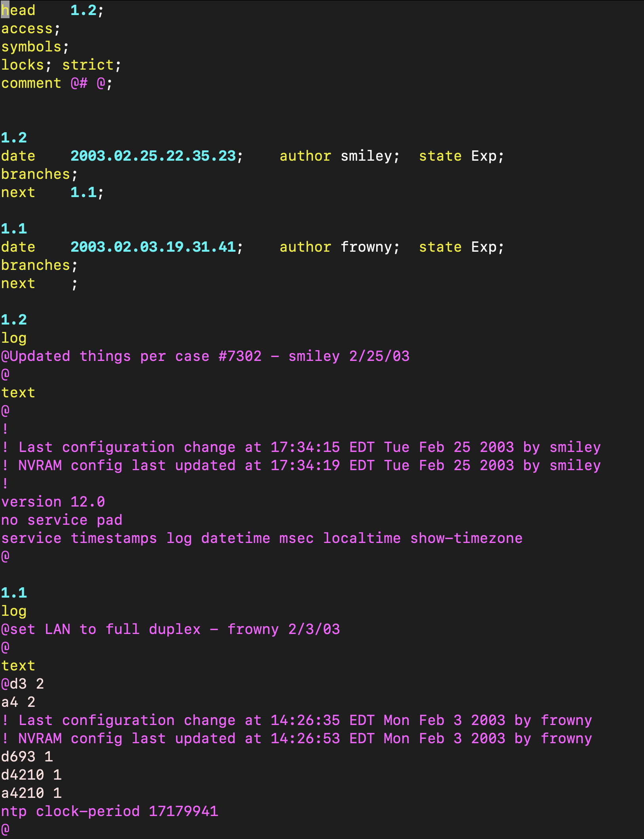Click the symbols keyword
This screenshot has height=839, width=644.
31,47
